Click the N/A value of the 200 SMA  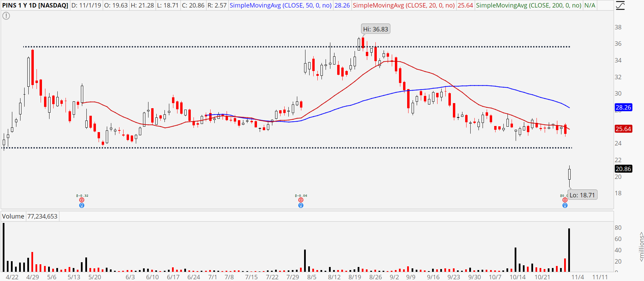[x=590, y=5]
